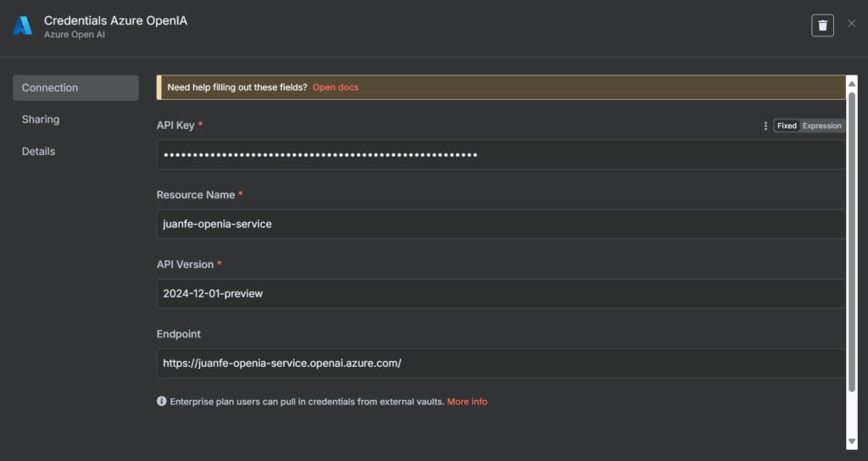Click into the API Version field
The width and height of the screenshot is (868, 461).
point(500,294)
